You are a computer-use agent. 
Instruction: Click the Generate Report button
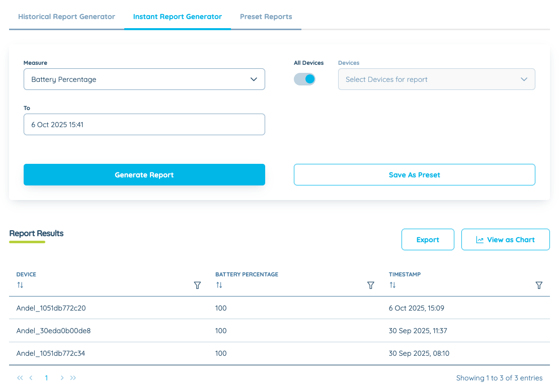[144, 174]
